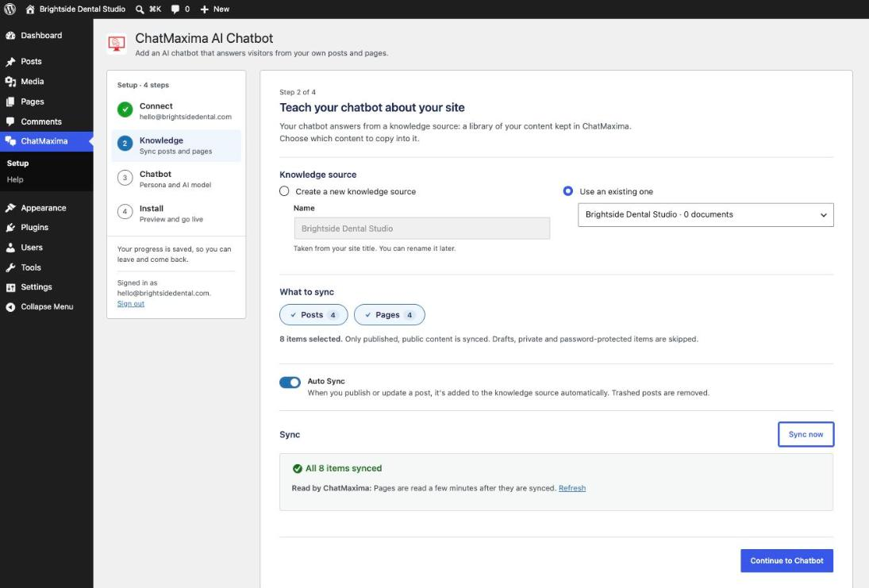Click Continue to Chatbot button
Image resolution: width=869 pixels, height=588 pixels.
tap(787, 561)
